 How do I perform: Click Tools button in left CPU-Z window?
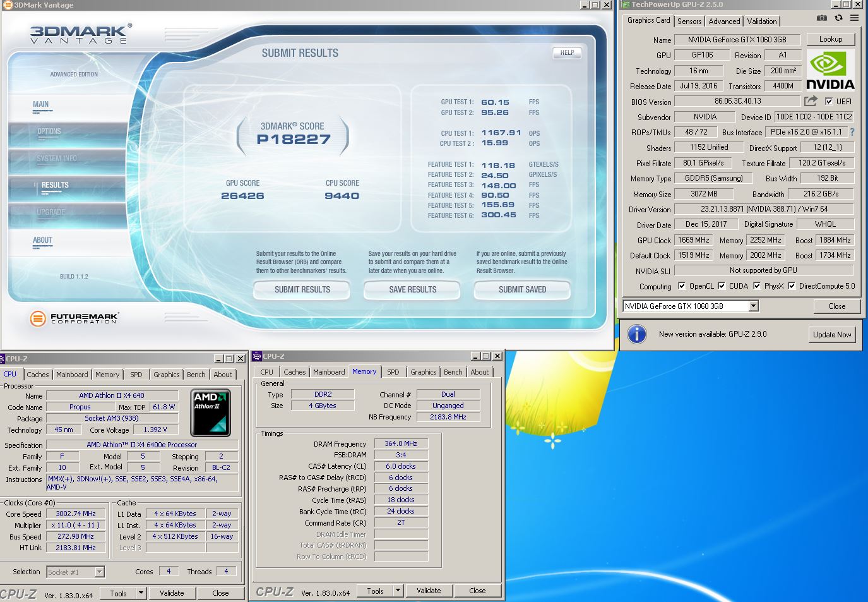coord(119,593)
